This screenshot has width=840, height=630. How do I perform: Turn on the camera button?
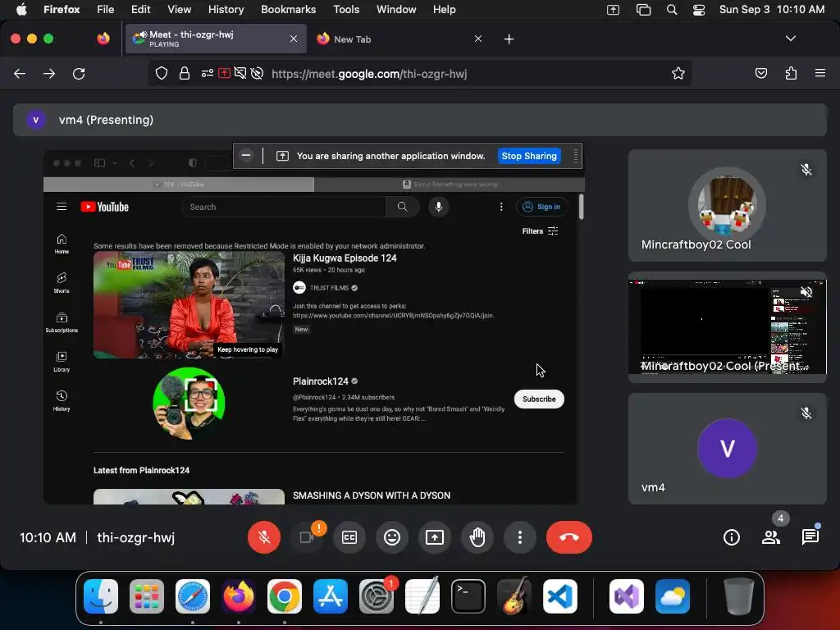point(307,537)
